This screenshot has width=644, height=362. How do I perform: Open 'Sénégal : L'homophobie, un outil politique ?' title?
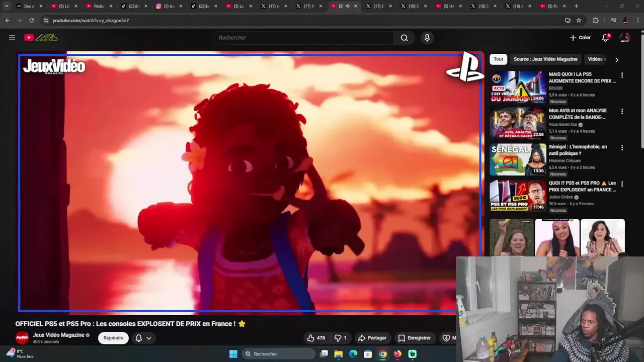pos(578,150)
